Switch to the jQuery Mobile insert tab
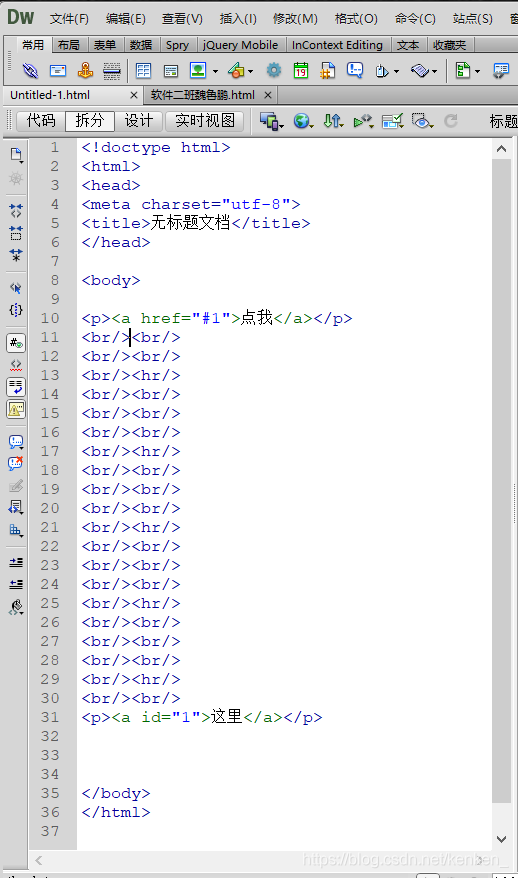This screenshot has height=878, width=518. [x=240, y=45]
